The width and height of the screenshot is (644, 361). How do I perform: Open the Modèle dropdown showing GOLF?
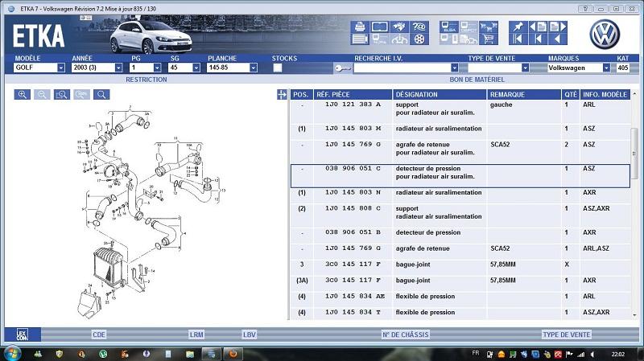click(x=61, y=68)
